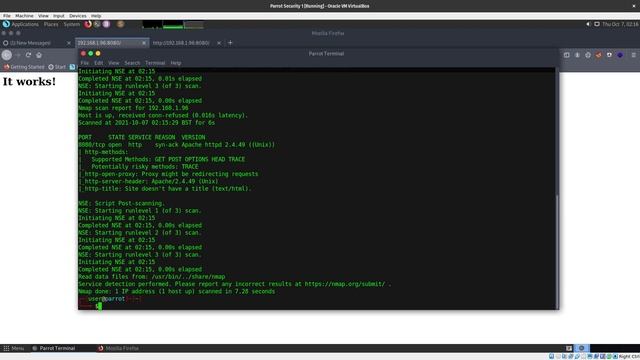Open the Menu button in bottom panel
This screenshot has width=640, height=360.
[x=13, y=348]
